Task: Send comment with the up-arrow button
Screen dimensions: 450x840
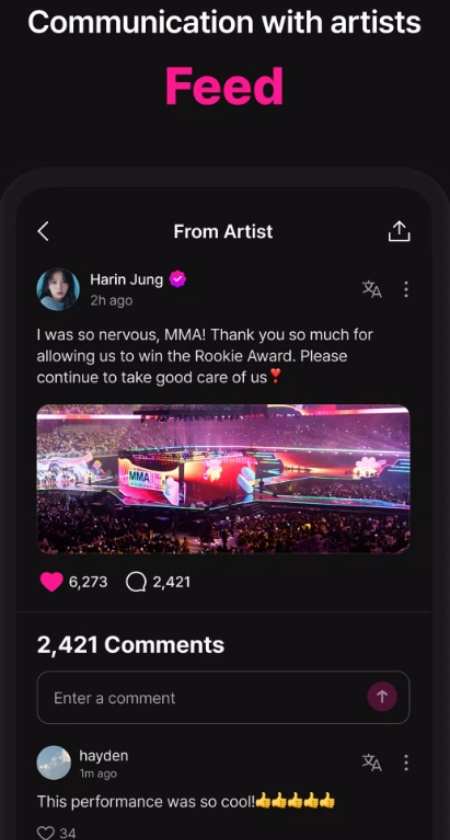Action: [382, 696]
